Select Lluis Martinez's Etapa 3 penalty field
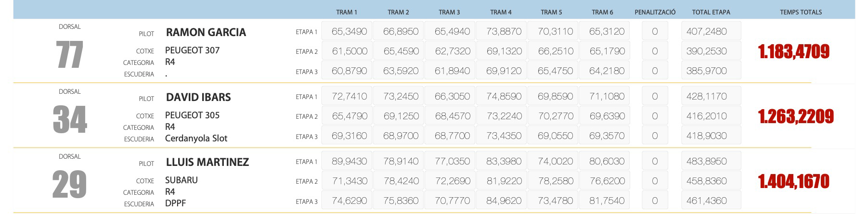The image size is (868, 214). [655, 201]
